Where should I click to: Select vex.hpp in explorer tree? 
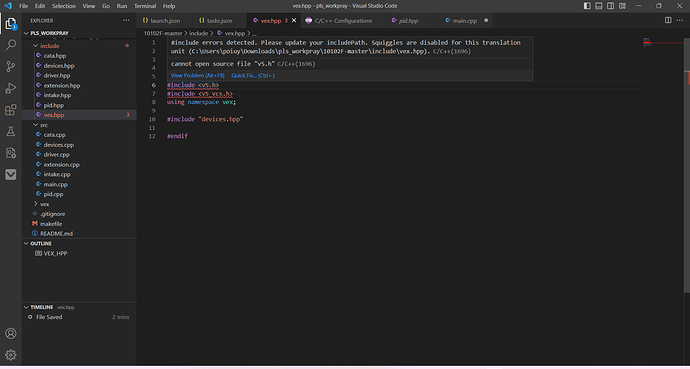click(x=79, y=115)
